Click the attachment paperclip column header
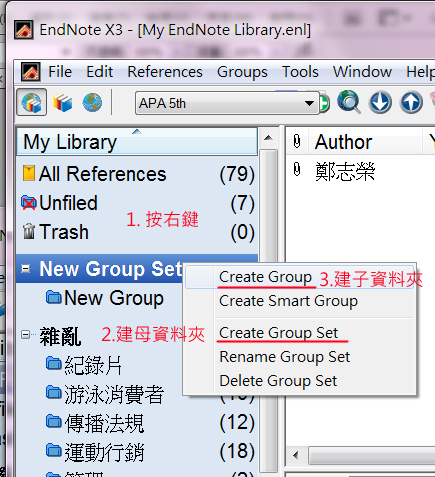 [x=297, y=141]
